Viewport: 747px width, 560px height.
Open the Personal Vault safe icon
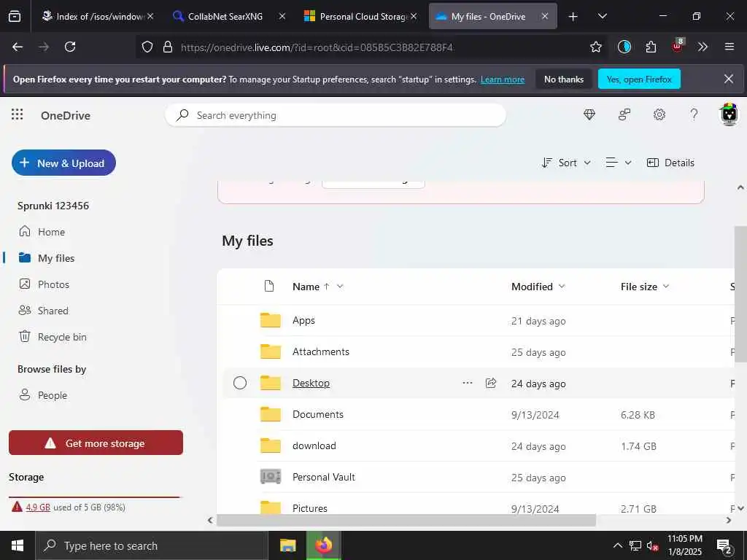[x=270, y=477]
